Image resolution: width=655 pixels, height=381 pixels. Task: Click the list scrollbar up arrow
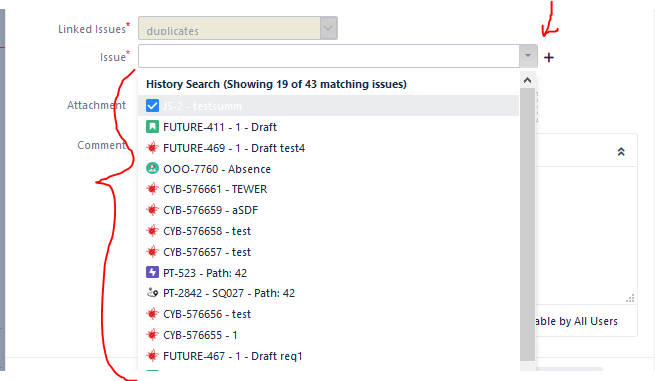pos(528,80)
